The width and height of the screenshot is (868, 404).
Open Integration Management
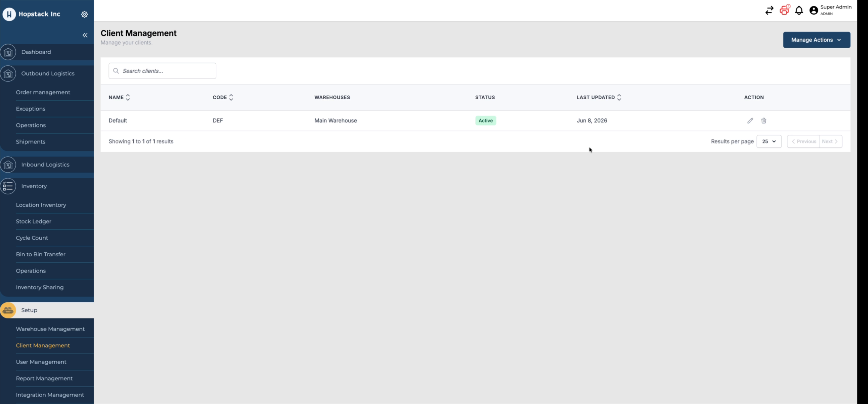[x=50, y=395]
